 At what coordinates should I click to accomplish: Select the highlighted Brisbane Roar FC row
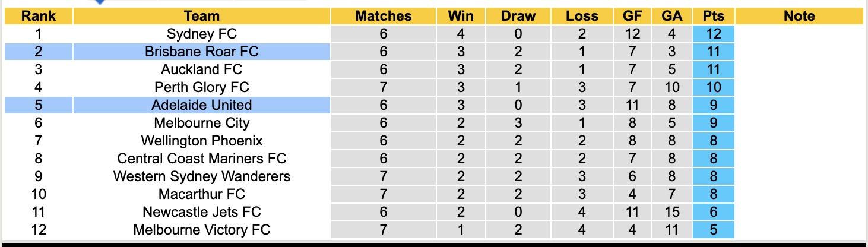[x=202, y=52]
